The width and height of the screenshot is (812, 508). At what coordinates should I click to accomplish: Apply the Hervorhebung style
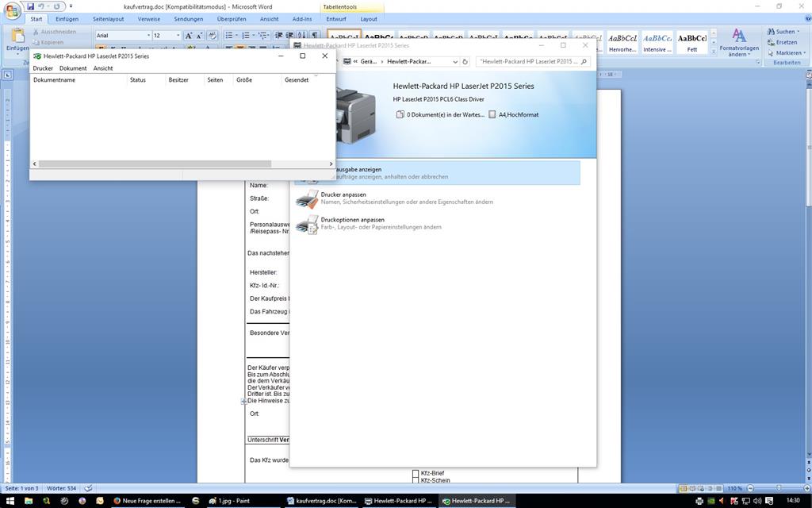pyautogui.click(x=622, y=42)
